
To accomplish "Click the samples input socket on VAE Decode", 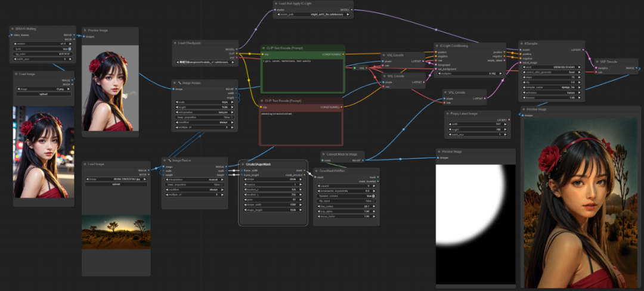I will coord(596,68).
